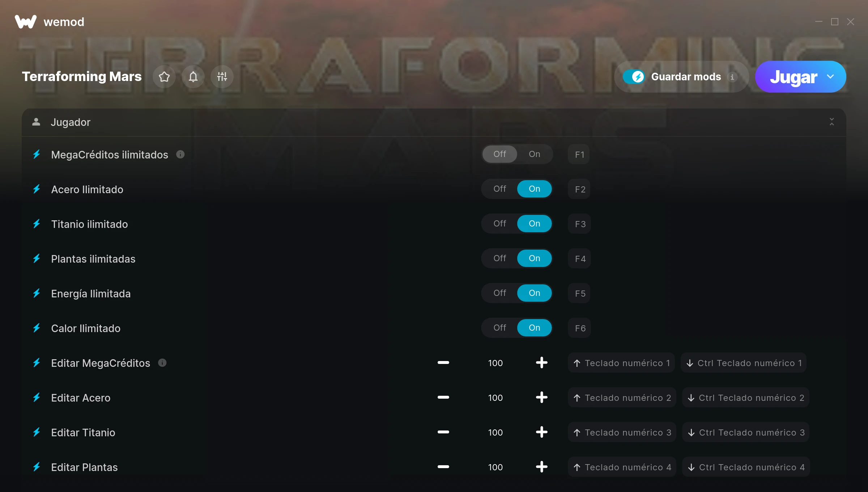Edit the Teclado numérico 1 increase hotkey
This screenshot has height=492, width=868.
click(621, 363)
